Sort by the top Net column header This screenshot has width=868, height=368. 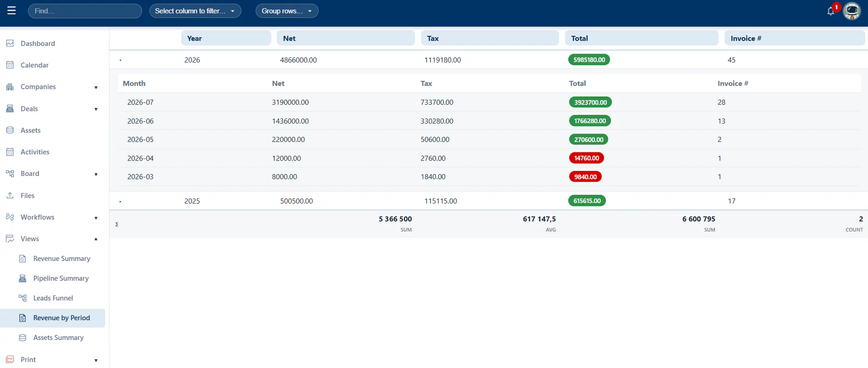pyautogui.click(x=346, y=38)
